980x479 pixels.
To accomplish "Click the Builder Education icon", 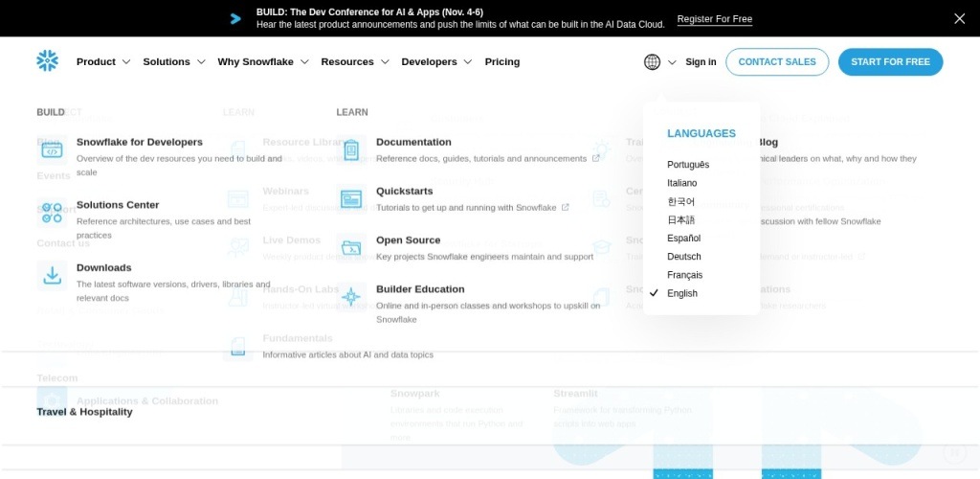I will coord(351,297).
